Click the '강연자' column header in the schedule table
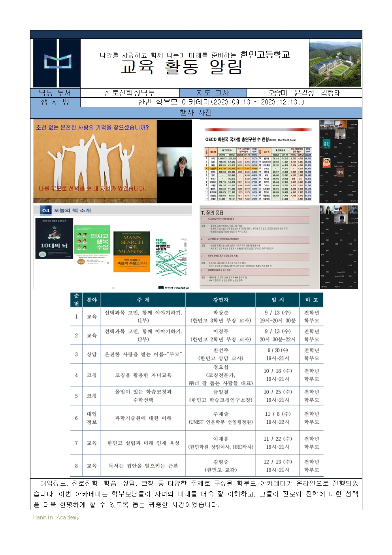392x555 pixels. 220,300
